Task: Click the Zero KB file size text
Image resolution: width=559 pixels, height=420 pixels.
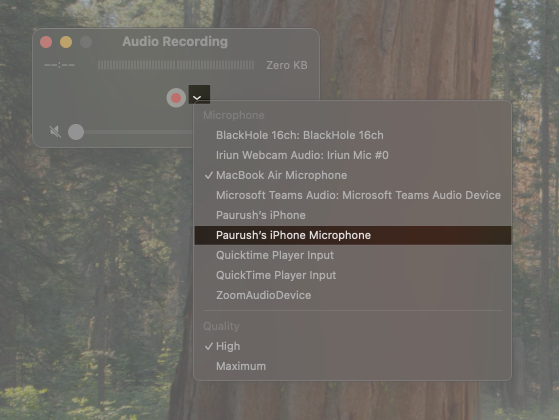Action: click(287, 65)
